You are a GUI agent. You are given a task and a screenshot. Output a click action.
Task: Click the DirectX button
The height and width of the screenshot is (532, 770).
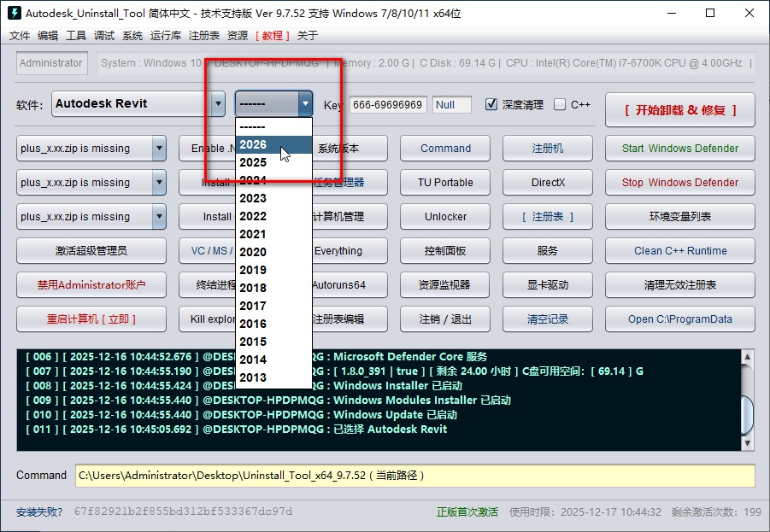(548, 183)
